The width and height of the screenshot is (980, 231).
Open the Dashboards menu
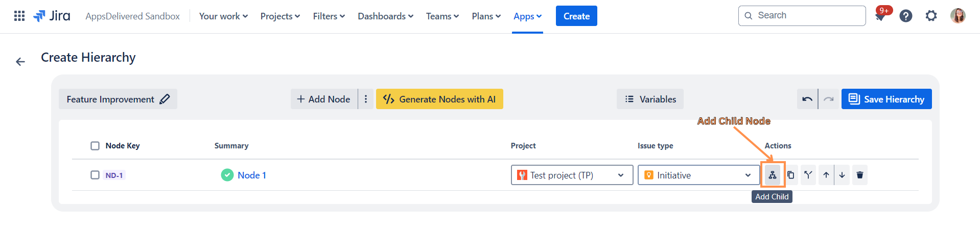coord(385,16)
